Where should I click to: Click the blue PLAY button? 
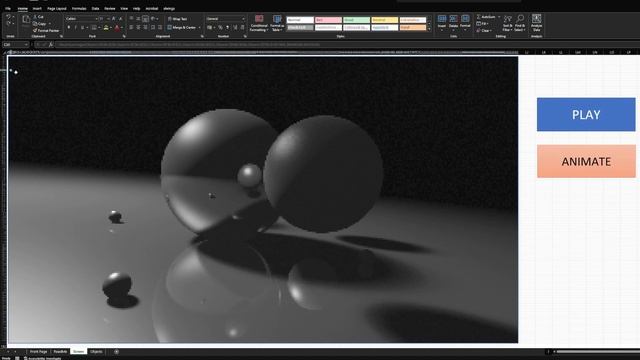(586, 114)
